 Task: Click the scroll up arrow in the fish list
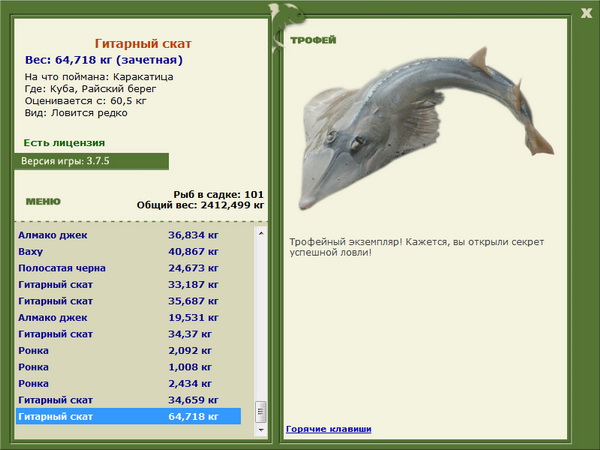click(261, 233)
